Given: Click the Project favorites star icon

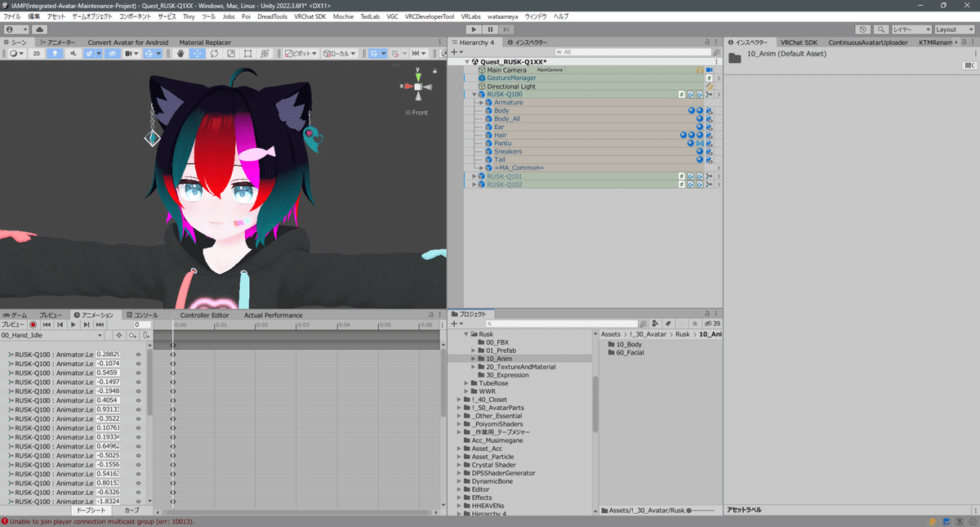Looking at the screenshot, I should (695, 324).
